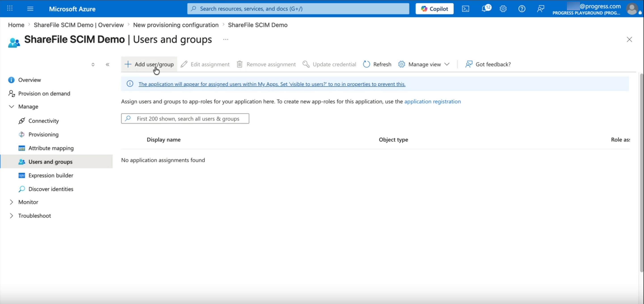644x304 pixels.
Task: Open ShareFile SCIM Demo | Overview breadcrumb
Action: coord(79,25)
